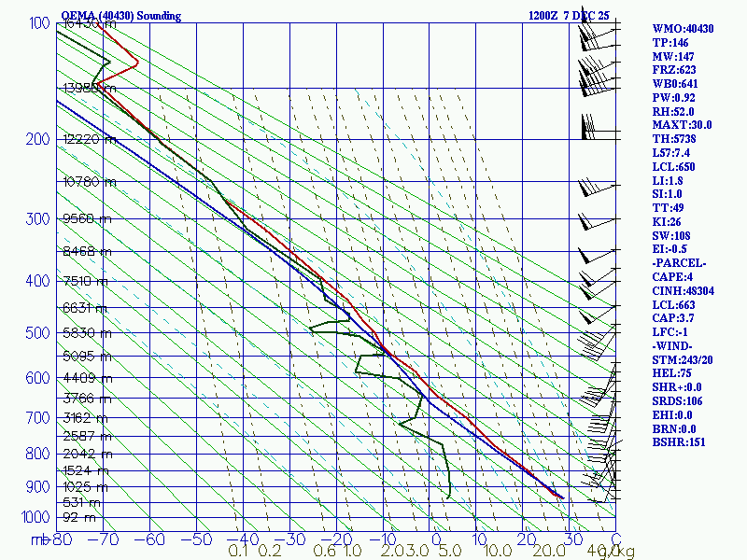Screen dimensions: 747x560
Task: Click the 20.0 mixing ratio label
Action: (549, 552)
